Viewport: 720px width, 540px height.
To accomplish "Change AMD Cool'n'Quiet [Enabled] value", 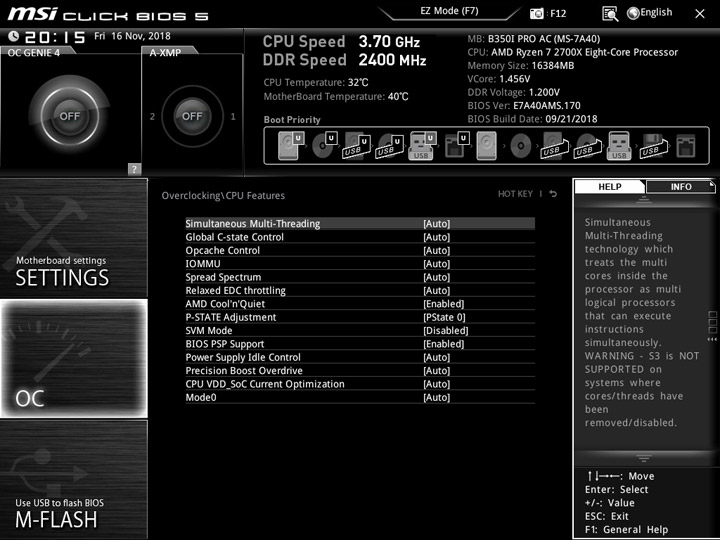I will point(444,304).
